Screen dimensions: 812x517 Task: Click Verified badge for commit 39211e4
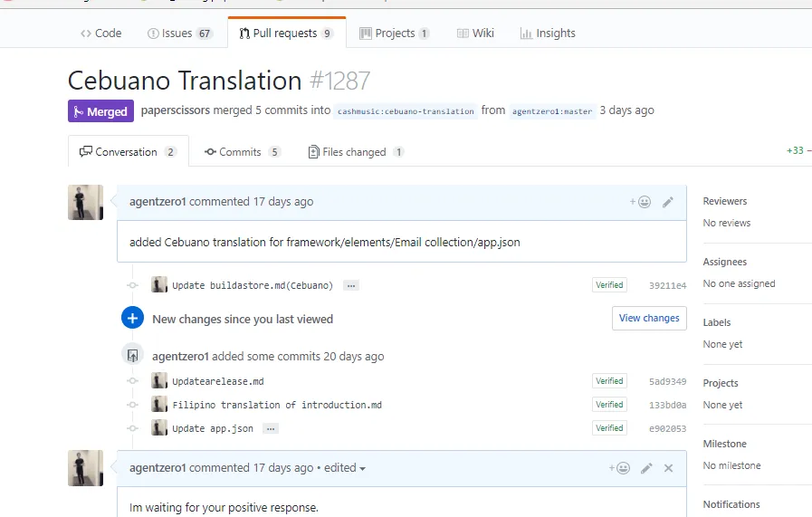click(609, 285)
